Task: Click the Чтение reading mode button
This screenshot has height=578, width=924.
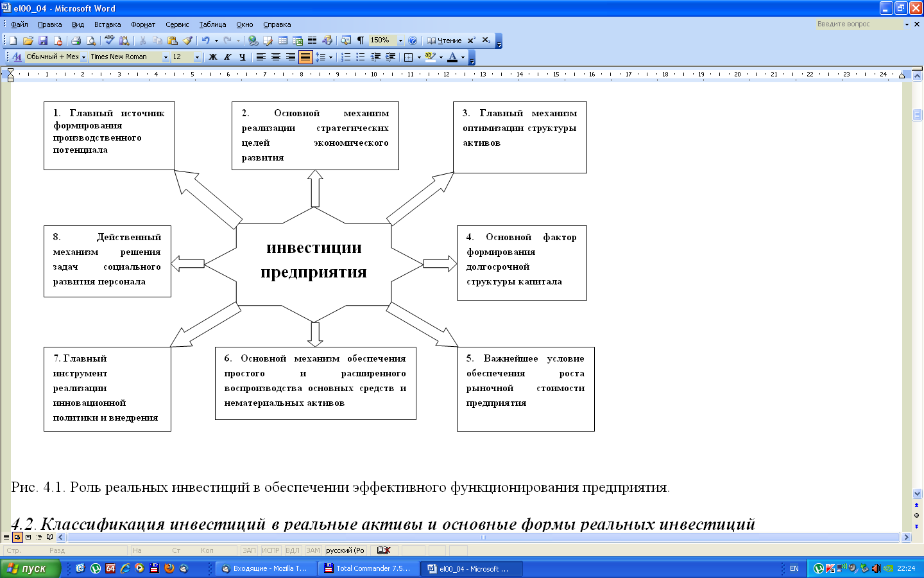Action: pyautogui.click(x=444, y=40)
